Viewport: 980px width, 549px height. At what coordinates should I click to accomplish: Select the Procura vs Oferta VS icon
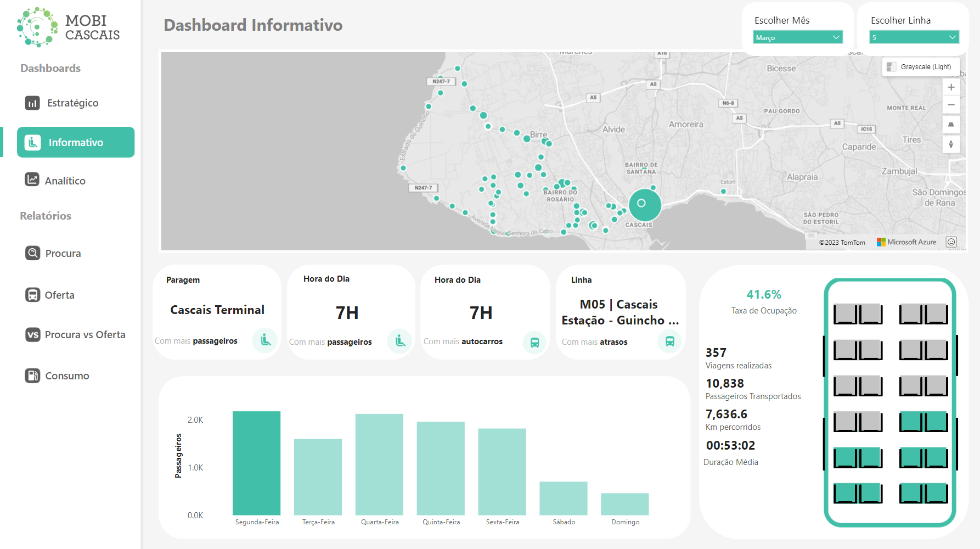coord(32,334)
